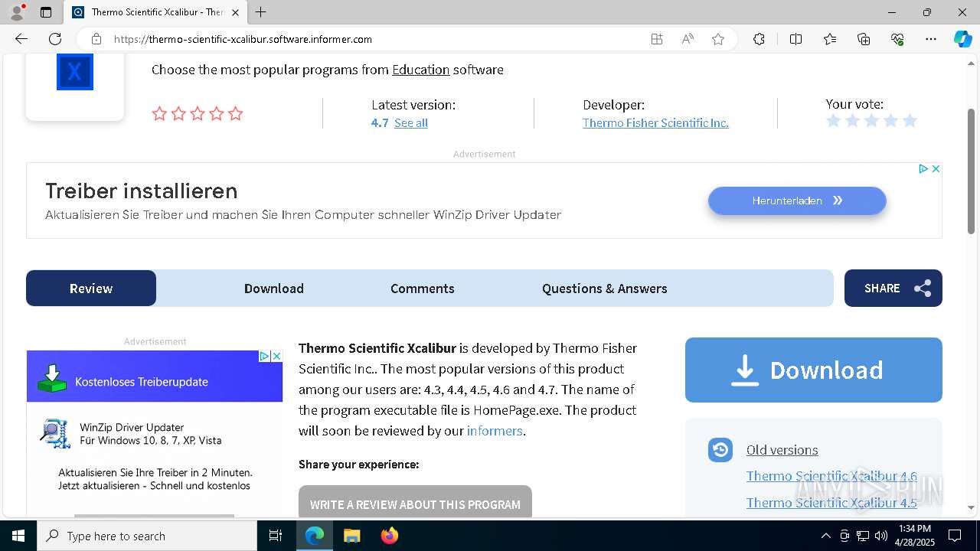Screen dimensions: 980x551
Task: See all versions link
Action: click(x=411, y=123)
